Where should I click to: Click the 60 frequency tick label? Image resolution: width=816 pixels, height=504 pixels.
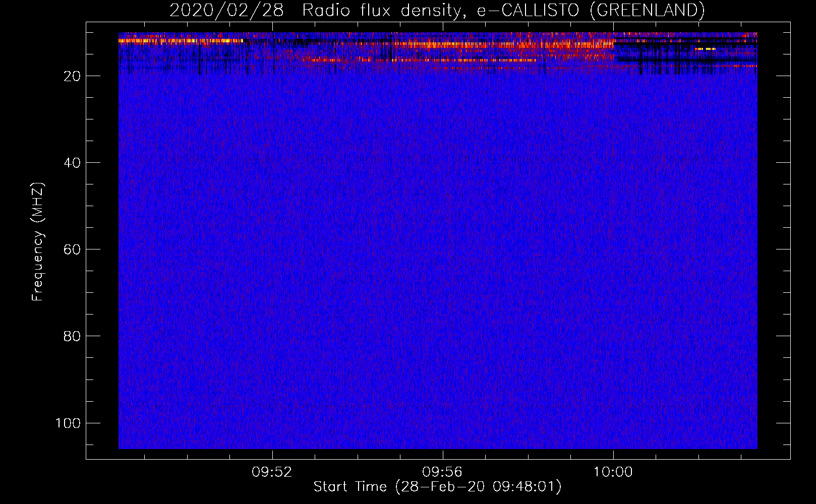point(72,249)
